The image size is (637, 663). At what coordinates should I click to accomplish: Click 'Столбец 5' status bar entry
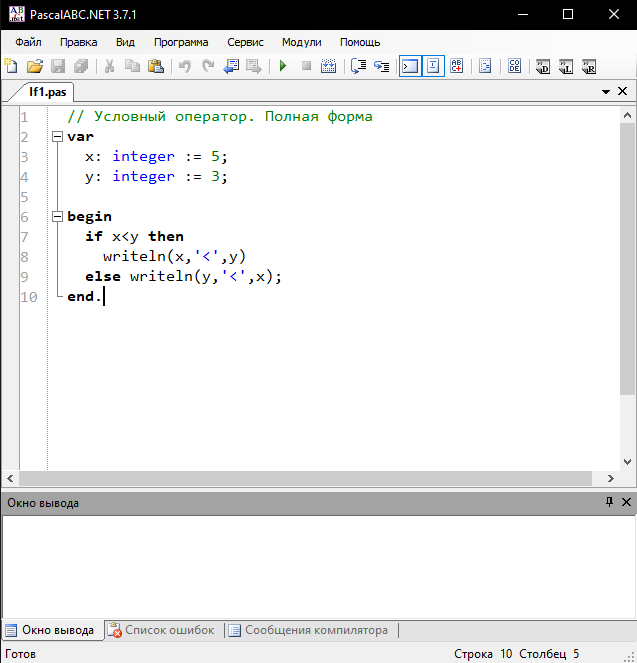pos(549,654)
